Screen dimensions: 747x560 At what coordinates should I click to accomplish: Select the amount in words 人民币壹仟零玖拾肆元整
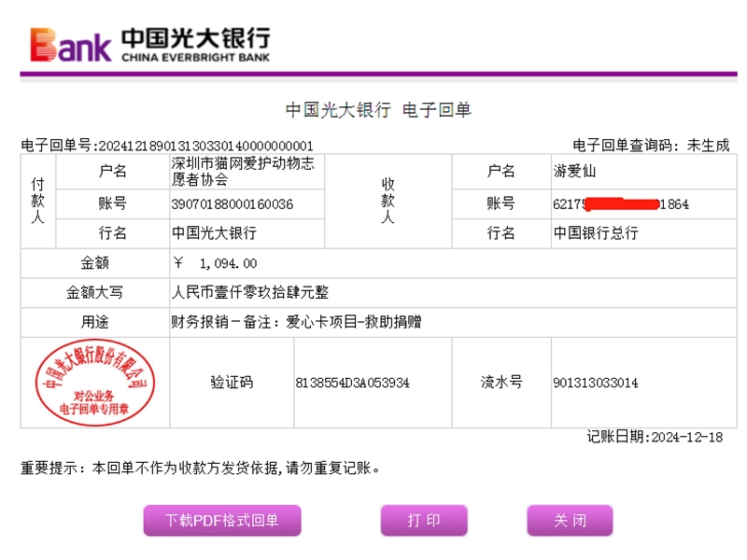(x=250, y=292)
